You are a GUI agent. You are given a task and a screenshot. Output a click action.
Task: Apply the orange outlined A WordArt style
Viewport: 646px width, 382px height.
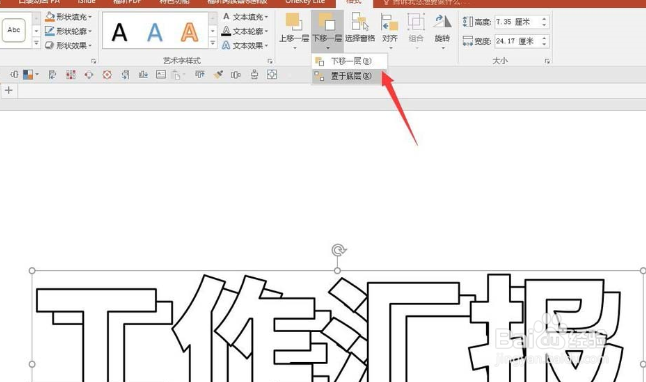pos(190,32)
